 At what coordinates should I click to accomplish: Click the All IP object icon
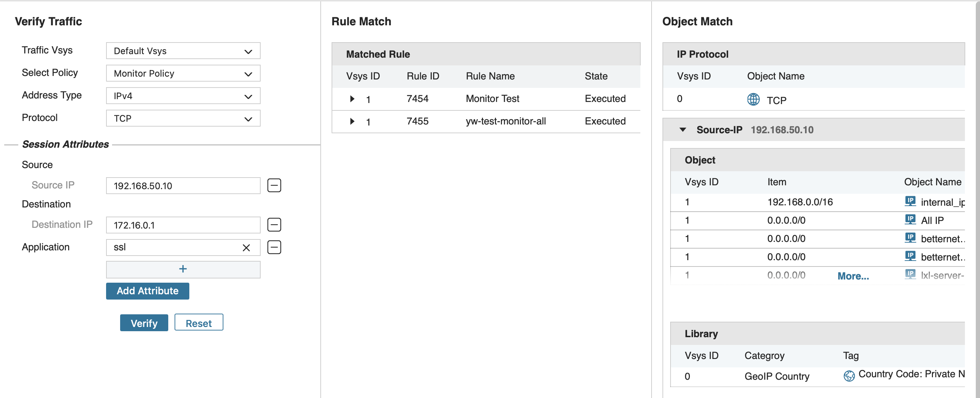tap(910, 219)
